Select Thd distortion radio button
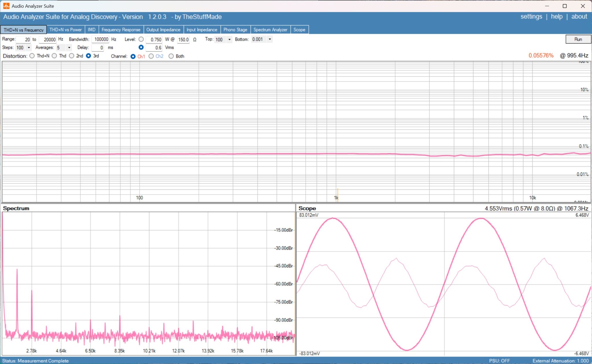Viewport: 592px width, 364px height. tap(54, 56)
